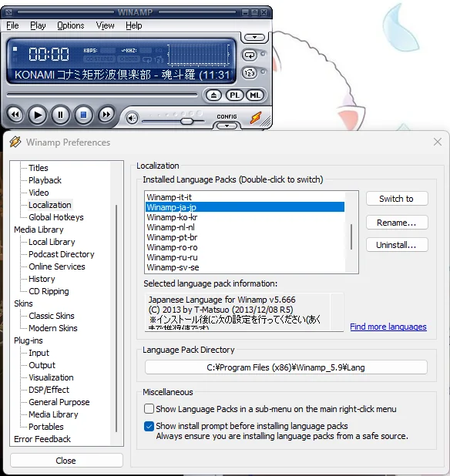Toggle the playlist editor with PL button
450x476 pixels.
[234, 96]
